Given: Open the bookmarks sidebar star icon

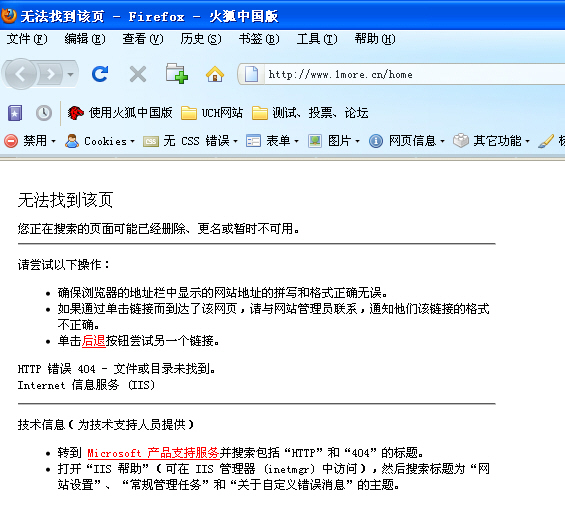Looking at the screenshot, I should 15,113.
